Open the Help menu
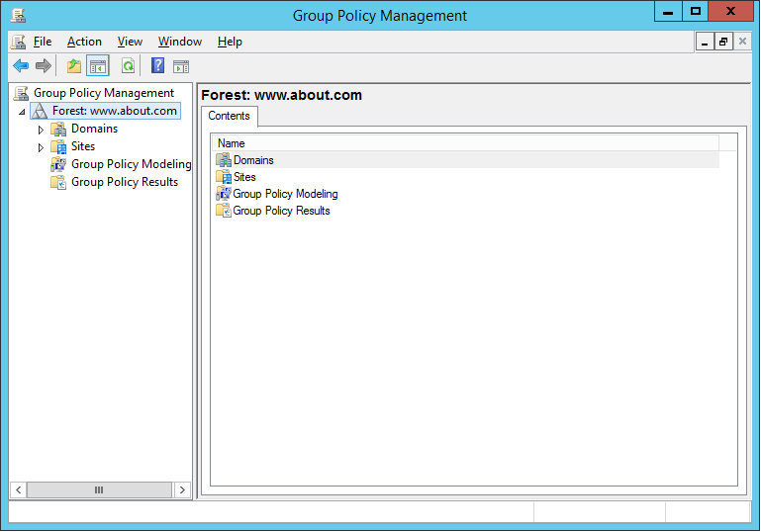The image size is (761, 532). (230, 42)
